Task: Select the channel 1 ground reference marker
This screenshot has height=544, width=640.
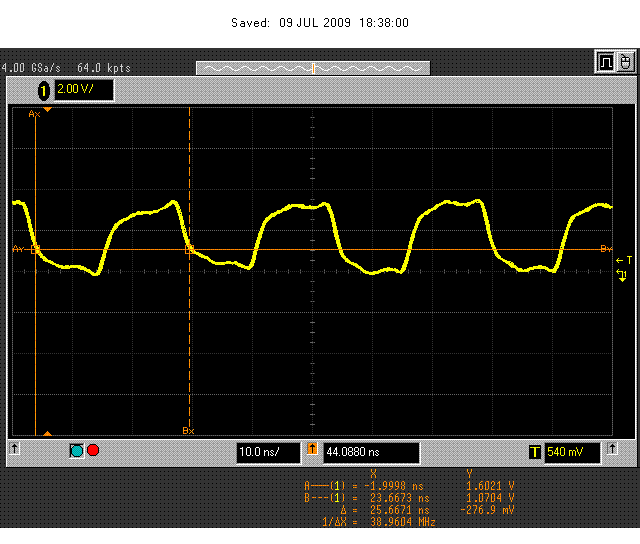Action: (622, 275)
